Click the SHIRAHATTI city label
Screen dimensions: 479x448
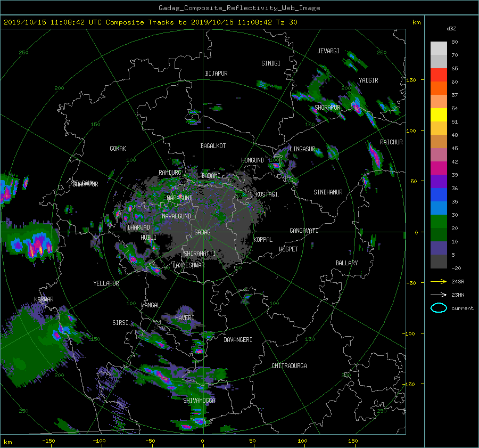coord(200,254)
